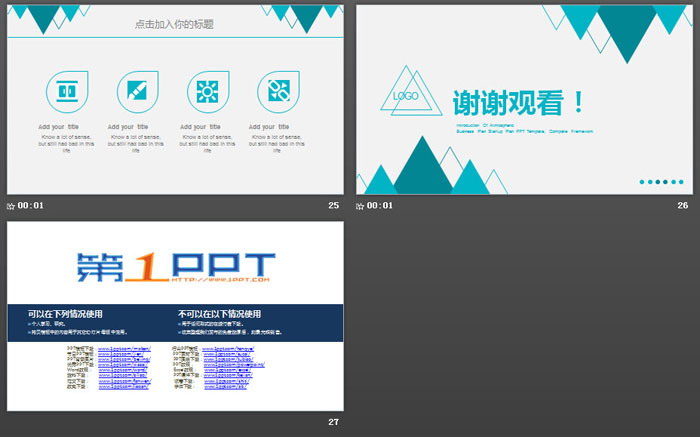Select the slide 25 thumbnail with four icons
Screen dimensions: 700x437
coord(175,100)
